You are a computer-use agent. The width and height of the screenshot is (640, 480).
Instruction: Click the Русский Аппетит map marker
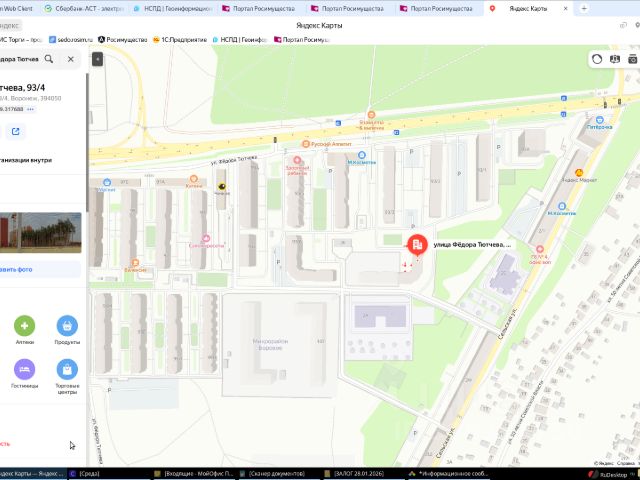pyautogui.click(x=306, y=144)
